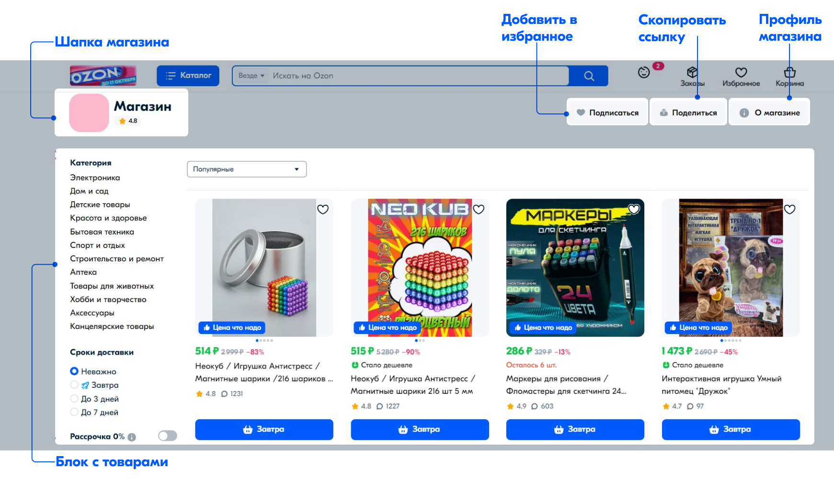
Task: Open the Маркеры для скетчинга image
Action: point(575,268)
